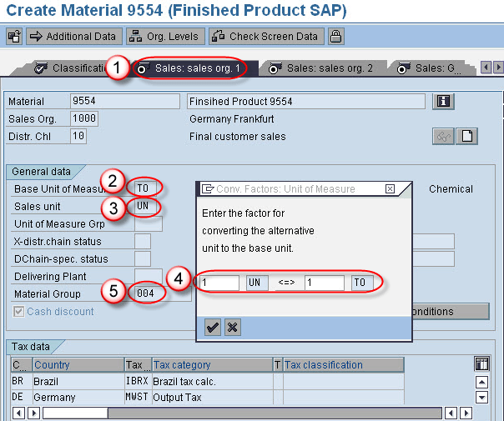This screenshot has width=504, height=421.
Task: Toggle the Cash discount checkbox
Action: (x=18, y=312)
